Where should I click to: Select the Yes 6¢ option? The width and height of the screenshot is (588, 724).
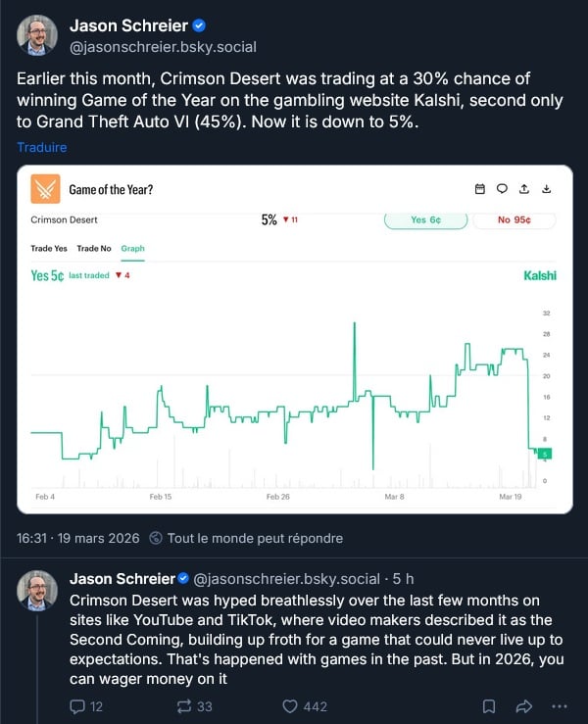pyautogui.click(x=424, y=220)
